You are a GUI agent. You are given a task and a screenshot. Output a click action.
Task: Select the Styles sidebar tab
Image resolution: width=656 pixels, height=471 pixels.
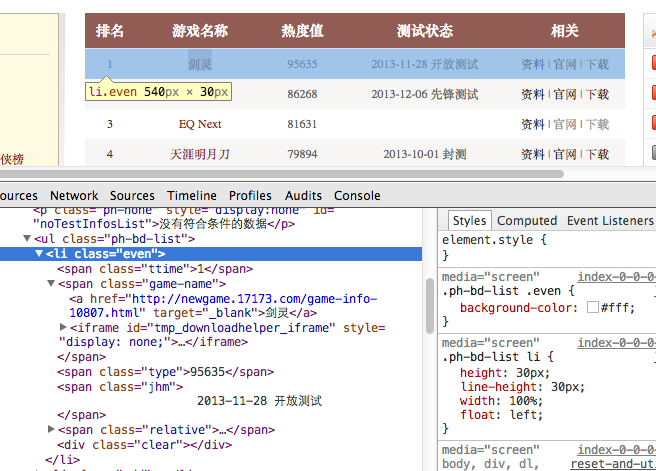pyautogui.click(x=469, y=220)
